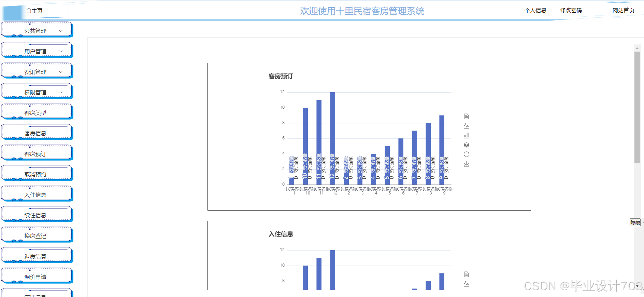Expand the 公共管理 menu
This screenshot has height=297, width=644.
(x=37, y=30)
